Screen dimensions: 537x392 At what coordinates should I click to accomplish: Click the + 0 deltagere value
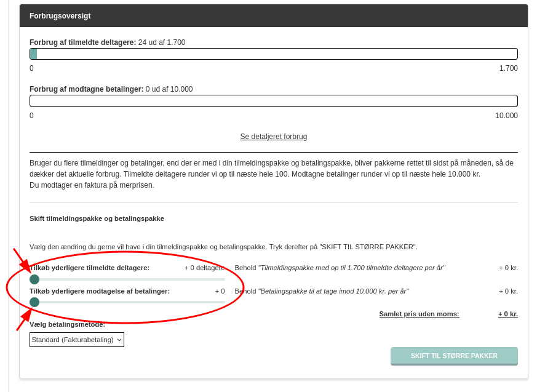(204, 268)
